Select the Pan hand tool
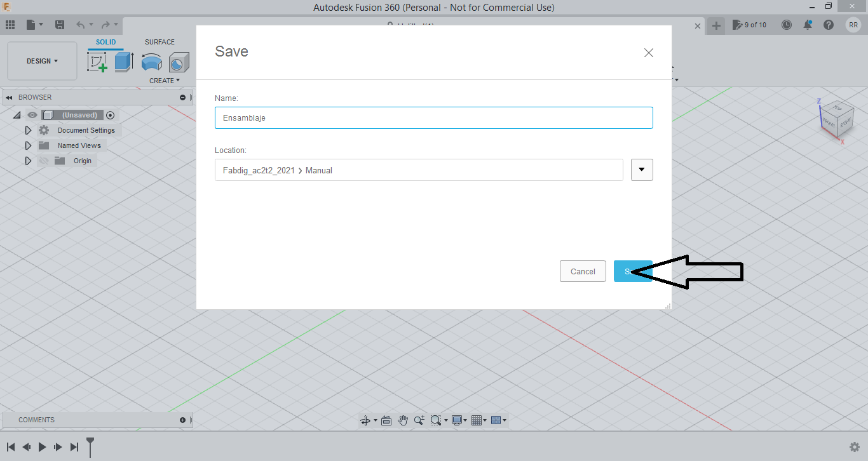Viewport: 868px width, 461px height. [x=403, y=420]
